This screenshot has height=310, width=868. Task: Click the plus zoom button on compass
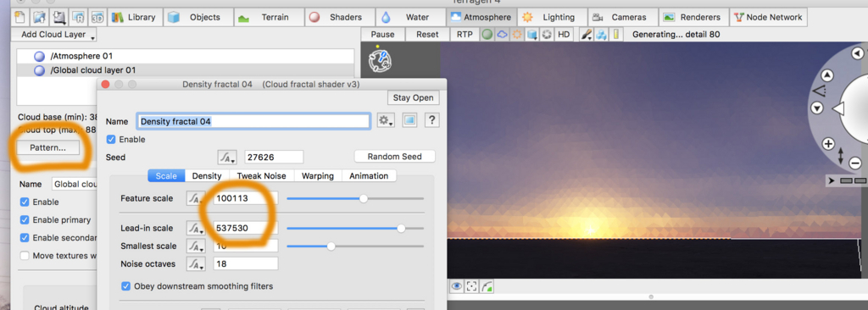pos(828,144)
